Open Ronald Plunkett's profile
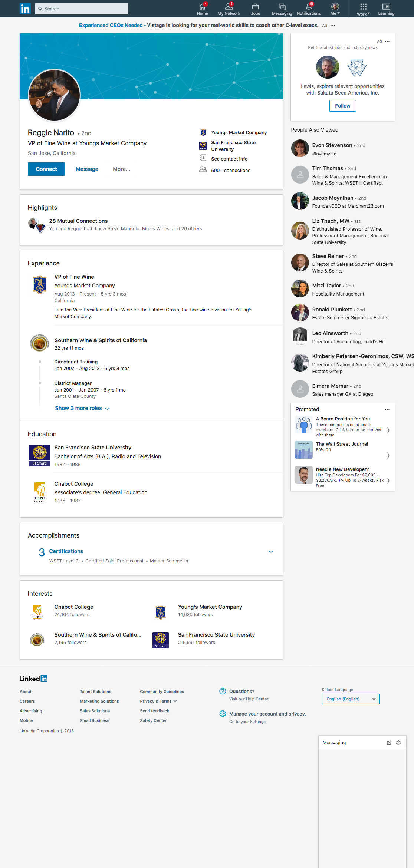This screenshot has width=414, height=868. click(332, 310)
